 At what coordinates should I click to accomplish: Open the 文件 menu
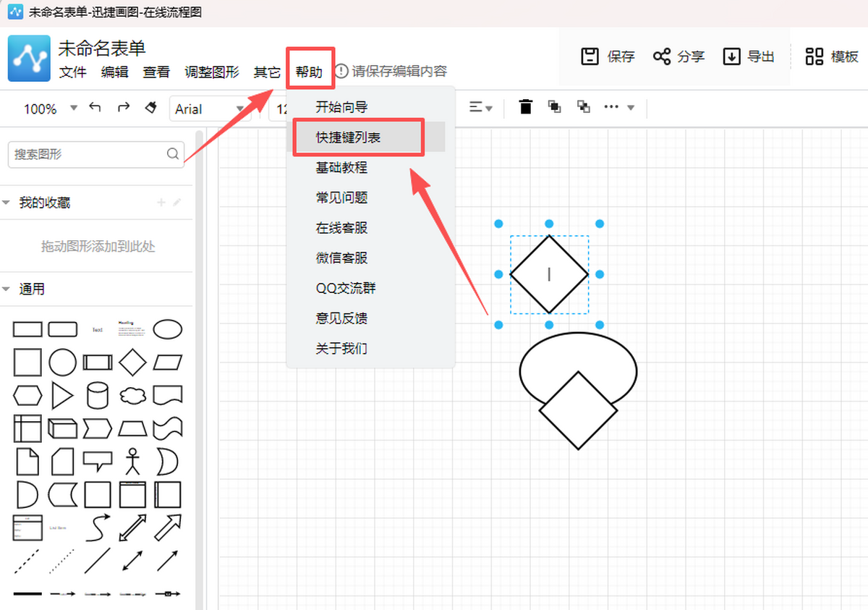pos(72,72)
